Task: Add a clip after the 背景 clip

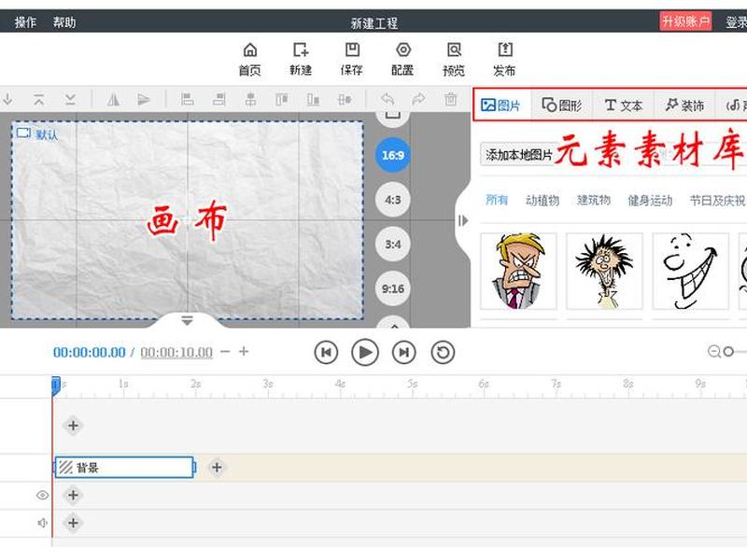Action: click(217, 468)
